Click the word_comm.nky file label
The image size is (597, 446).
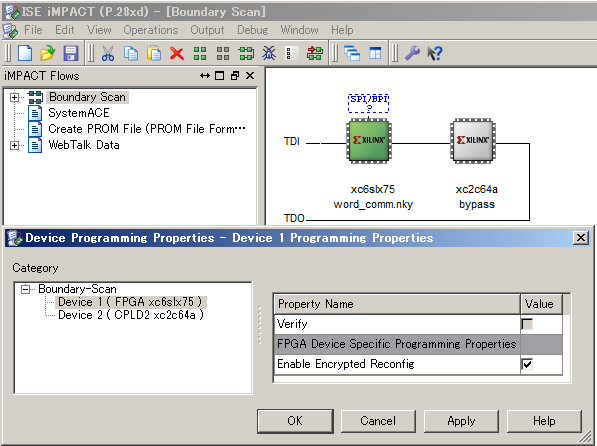coord(373,205)
